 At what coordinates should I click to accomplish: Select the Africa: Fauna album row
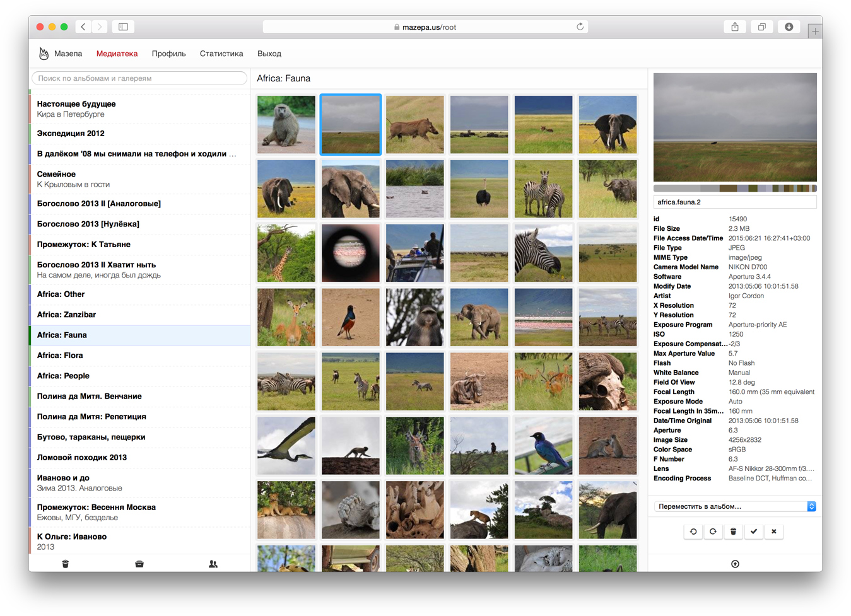(140, 335)
